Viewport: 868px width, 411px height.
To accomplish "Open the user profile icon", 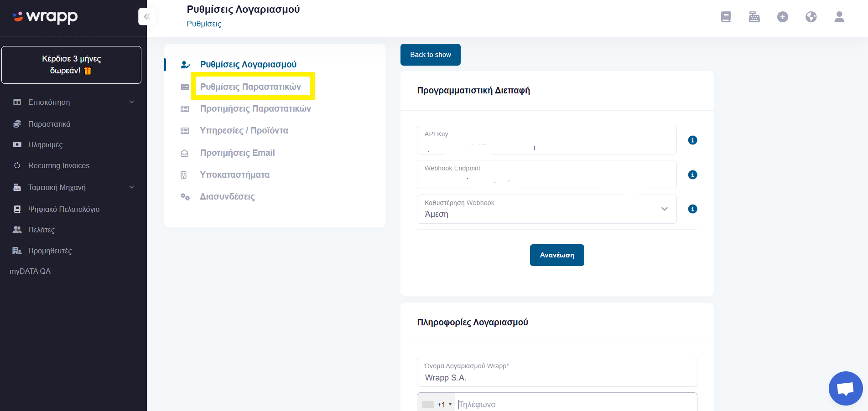I will point(839,17).
